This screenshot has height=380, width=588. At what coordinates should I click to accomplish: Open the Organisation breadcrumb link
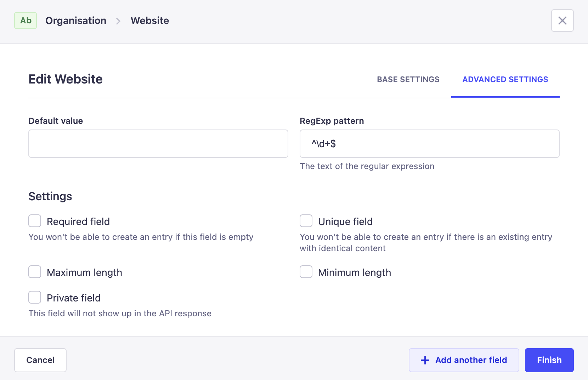(x=75, y=21)
